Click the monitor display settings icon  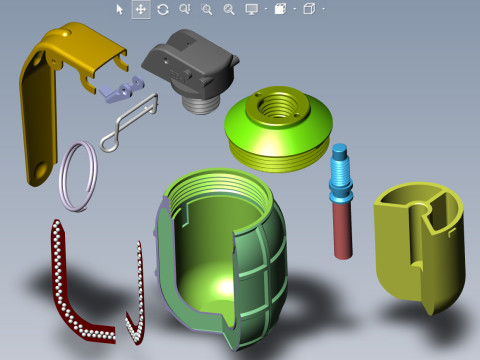click(252, 9)
